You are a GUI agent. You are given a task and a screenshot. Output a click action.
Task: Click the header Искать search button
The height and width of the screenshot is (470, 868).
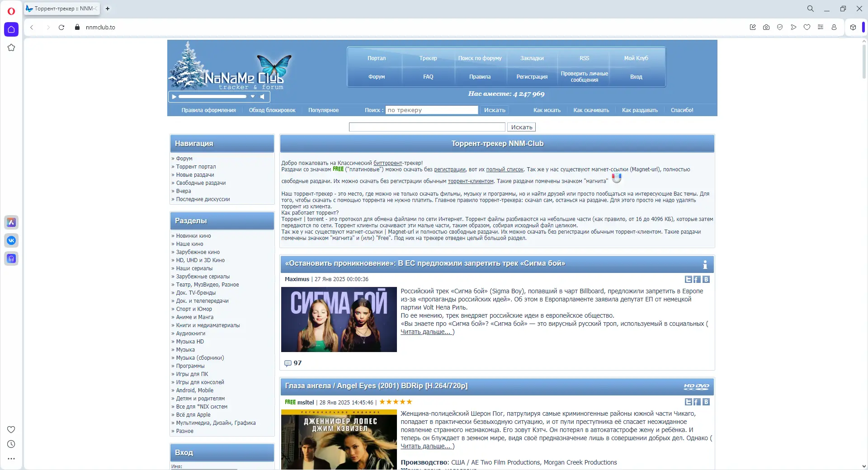coord(495,110)
